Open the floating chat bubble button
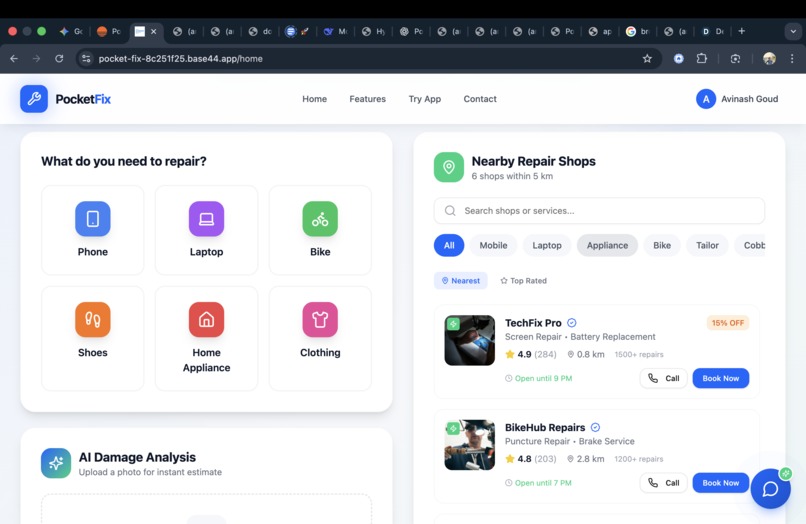Image resolution: width=806 pixels, height=524 pixels. pyautogui.click(x=771, y=489)
